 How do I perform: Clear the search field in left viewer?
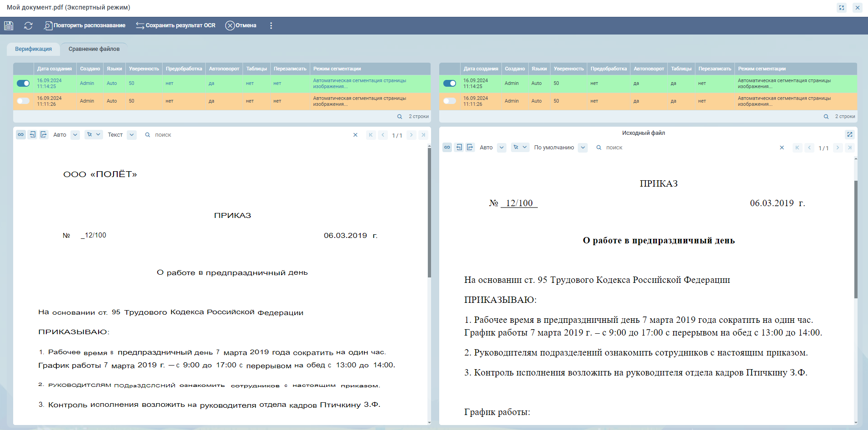355,135
